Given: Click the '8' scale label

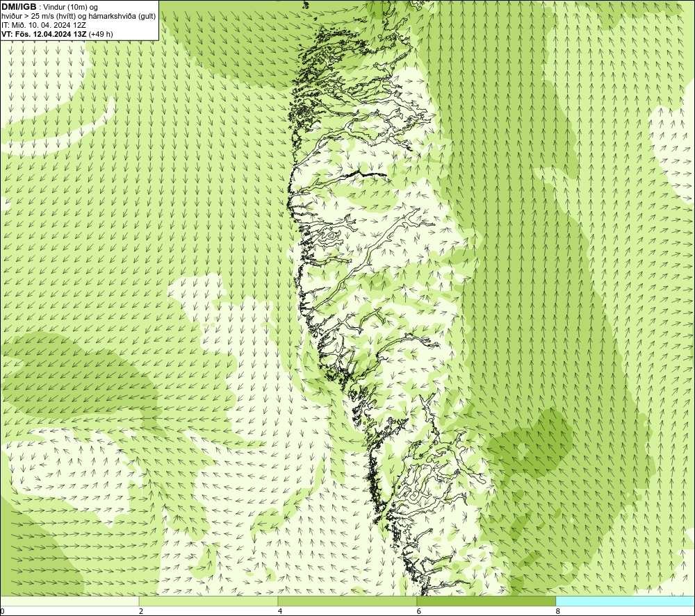Looking at the screenshot, I should coord(558,612).
